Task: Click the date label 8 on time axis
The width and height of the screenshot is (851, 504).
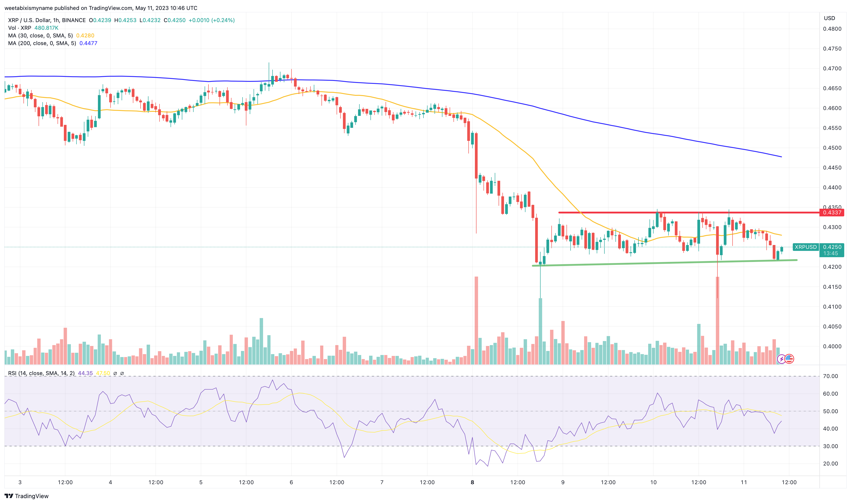Action: pyautogui.click(x=472, y=482)
